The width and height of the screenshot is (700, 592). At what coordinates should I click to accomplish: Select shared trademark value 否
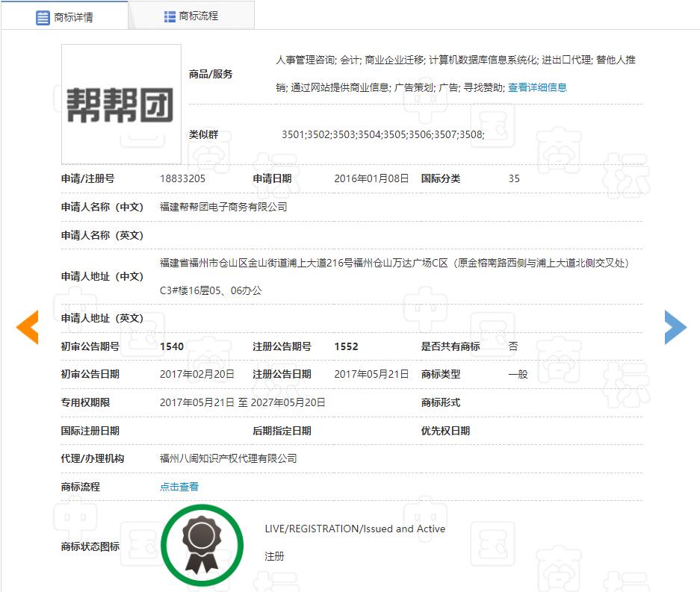coord(513,346)
